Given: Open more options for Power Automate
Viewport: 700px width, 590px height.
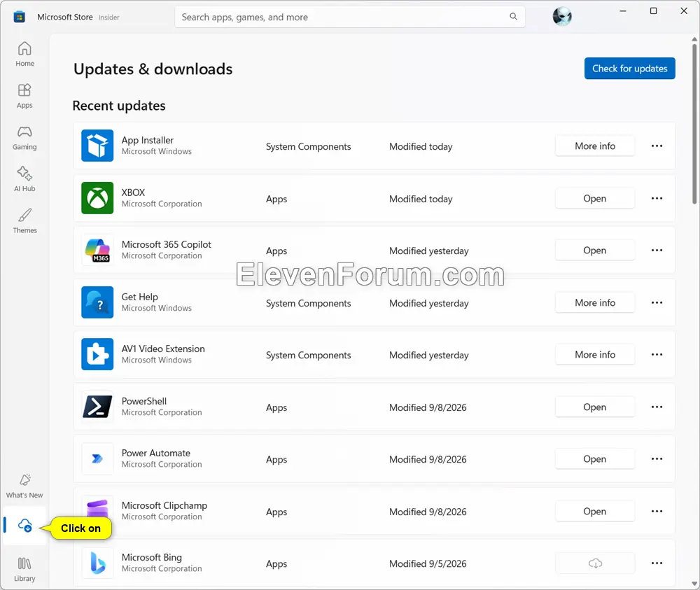Looking at the screenshot, I should pos(657,459).
